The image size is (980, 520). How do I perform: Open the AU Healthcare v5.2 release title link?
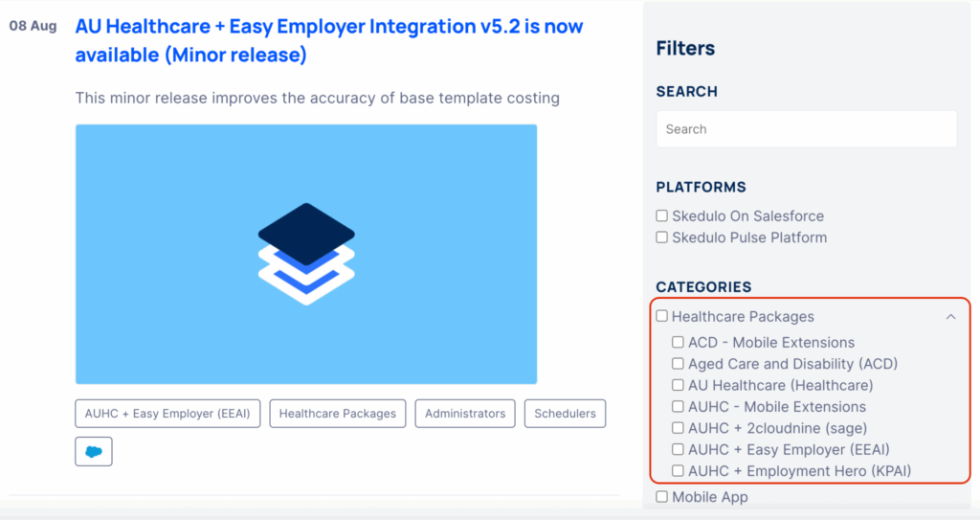pyautogui.click(x=328, y=40)
